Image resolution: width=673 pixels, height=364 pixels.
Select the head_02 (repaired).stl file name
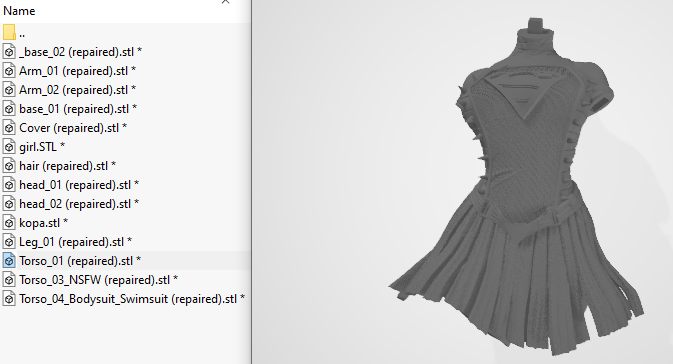pos(79,204)
